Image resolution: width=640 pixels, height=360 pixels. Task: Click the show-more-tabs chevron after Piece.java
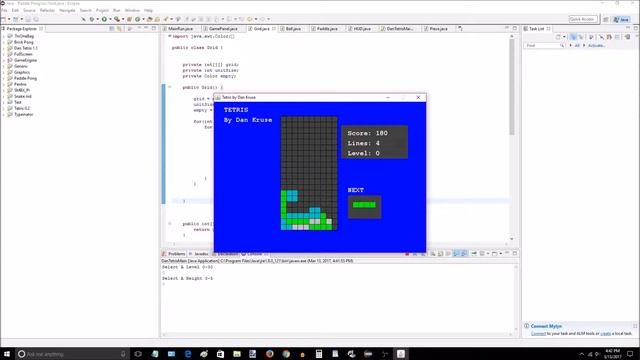(x=460, y=29)
